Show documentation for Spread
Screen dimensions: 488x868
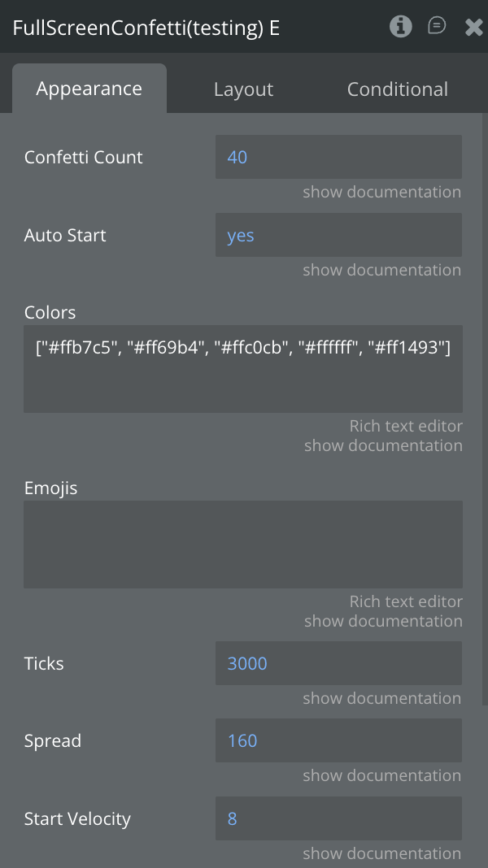click(x=381, y=775)
